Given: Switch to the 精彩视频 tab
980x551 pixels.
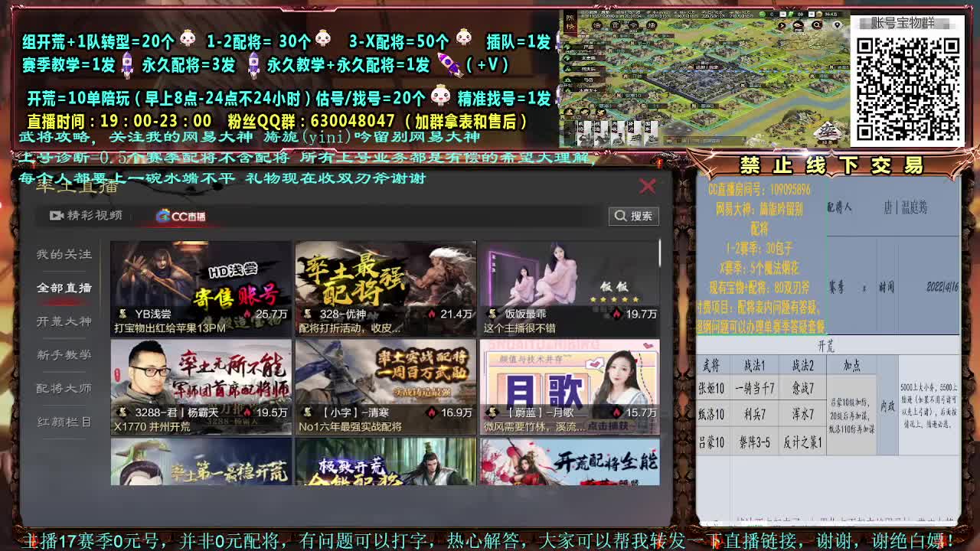Looking at the screenshot, I should pyautogui.click(x=86, y=216).
